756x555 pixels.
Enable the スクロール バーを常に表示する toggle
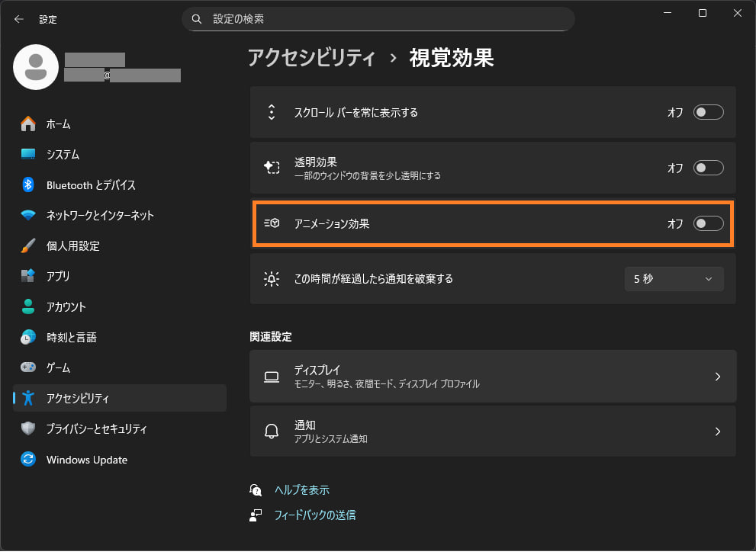[x=708, y=113]
